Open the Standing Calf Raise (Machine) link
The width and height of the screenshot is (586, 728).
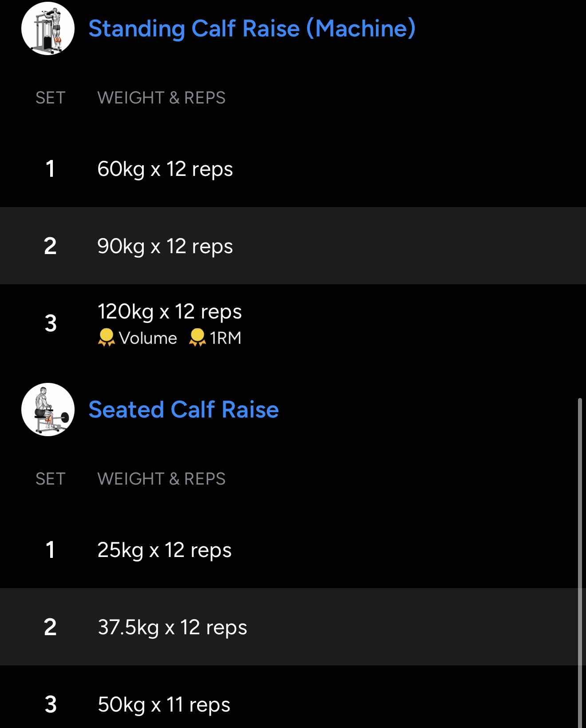pos(252,28)
